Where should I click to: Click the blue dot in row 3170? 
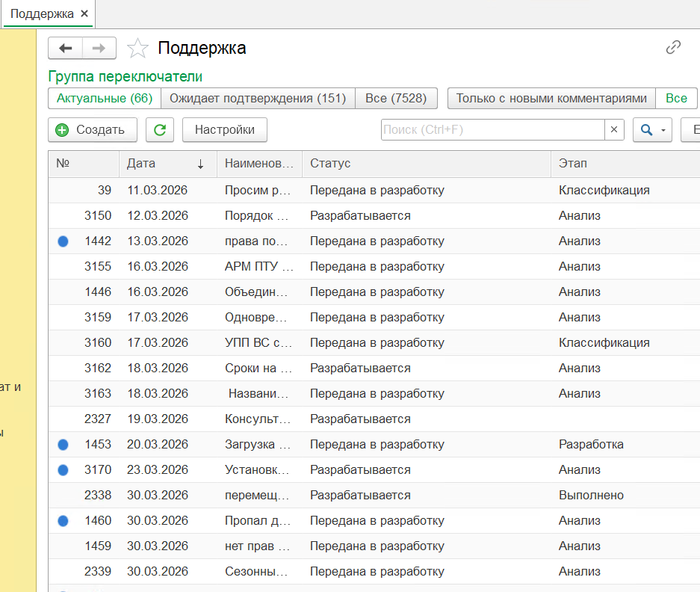[64, 470]
